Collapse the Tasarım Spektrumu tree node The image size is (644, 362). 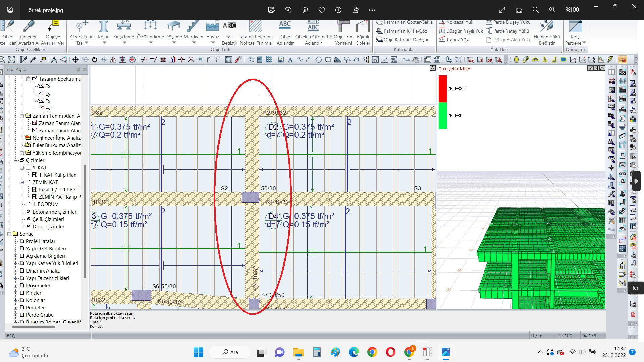click(x=28, y=79)
